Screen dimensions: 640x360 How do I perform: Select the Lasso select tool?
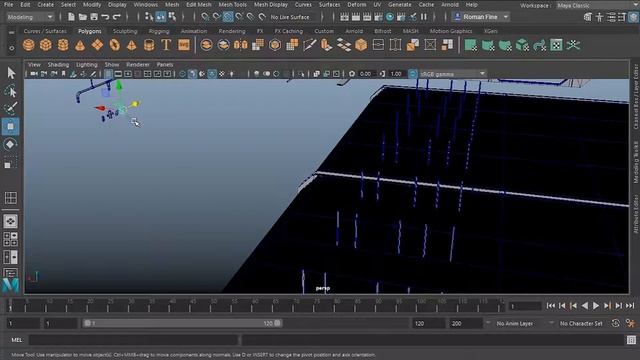[x=11, y=91]
